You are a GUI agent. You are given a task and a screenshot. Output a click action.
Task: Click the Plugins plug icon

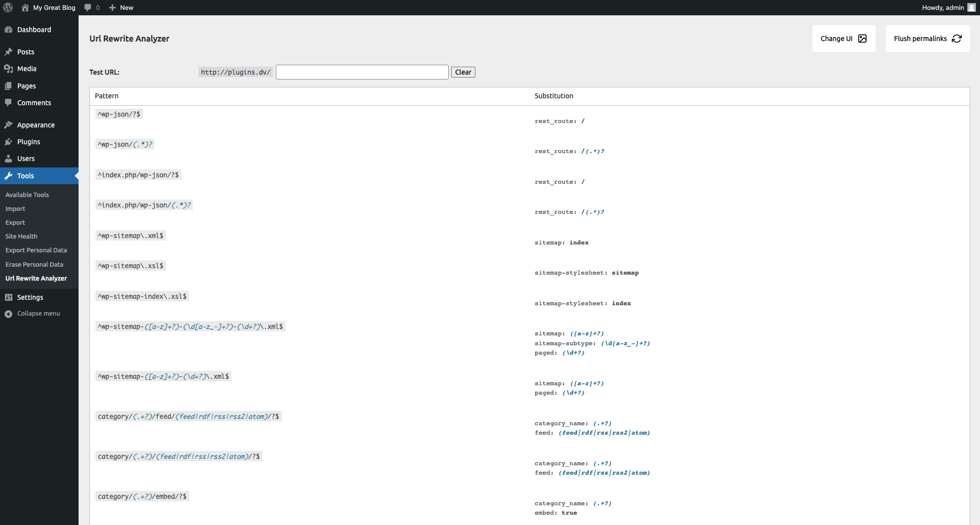click(8, 142)
